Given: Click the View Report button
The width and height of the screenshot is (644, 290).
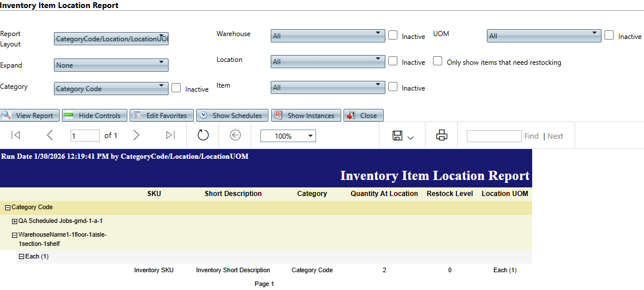Looking at the screenshot, I should (x=29, y=115).
